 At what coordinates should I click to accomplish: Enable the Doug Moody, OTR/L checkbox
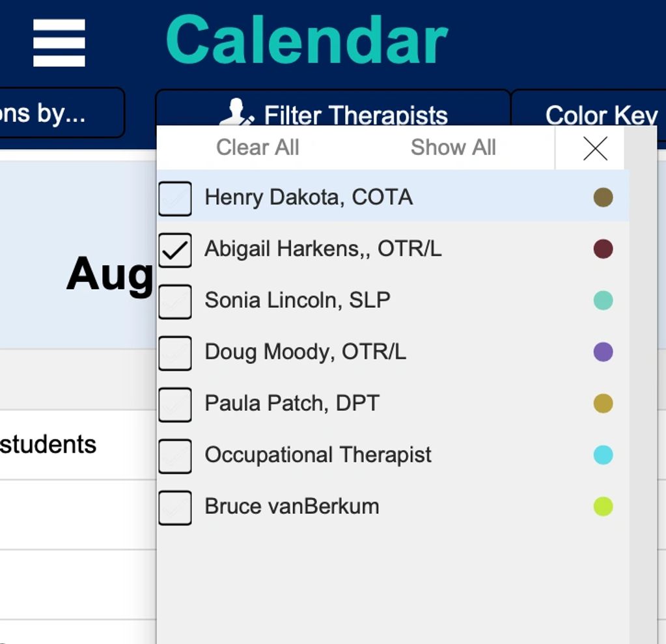coord(175,353)
